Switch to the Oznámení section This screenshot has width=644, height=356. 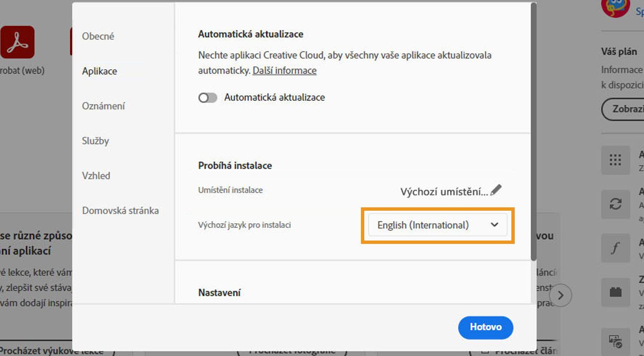click(103, 105)
